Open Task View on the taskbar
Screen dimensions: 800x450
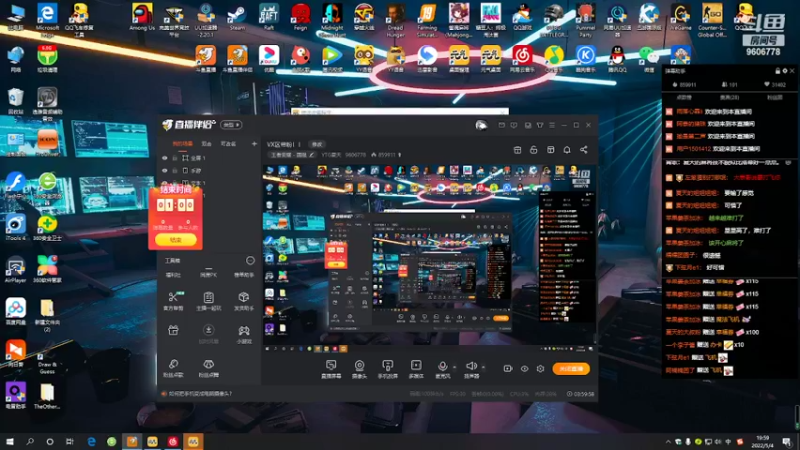point(70,442)
